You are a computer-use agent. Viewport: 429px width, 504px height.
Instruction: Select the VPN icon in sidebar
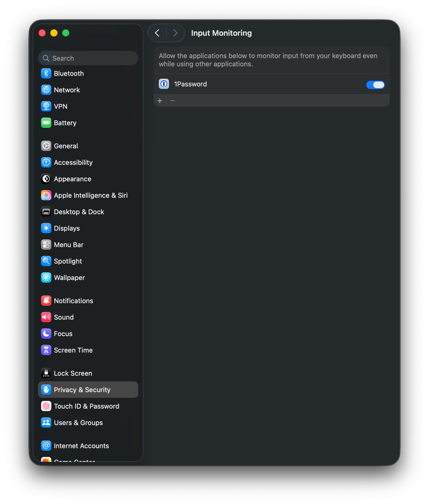pos(46,106)
